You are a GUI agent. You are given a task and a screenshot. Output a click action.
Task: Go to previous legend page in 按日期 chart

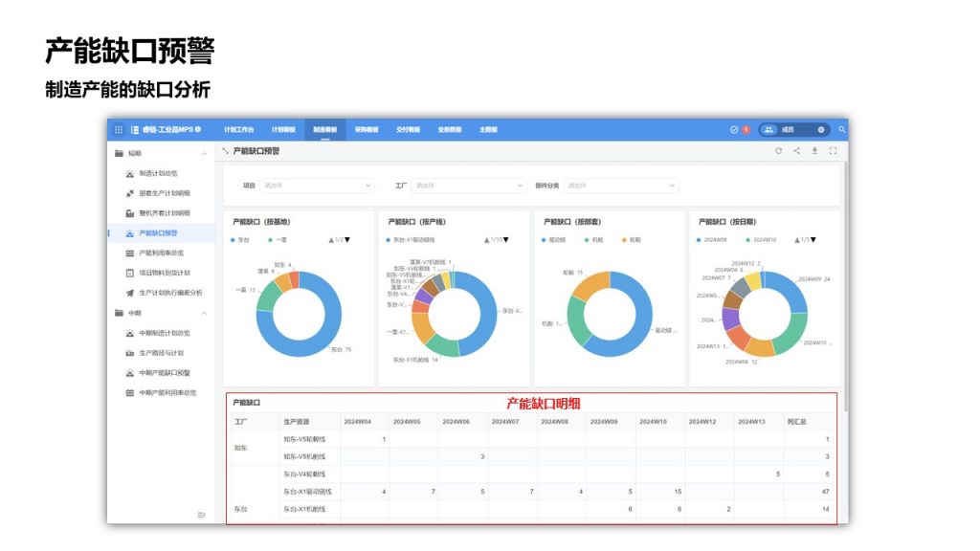(797, 240)
